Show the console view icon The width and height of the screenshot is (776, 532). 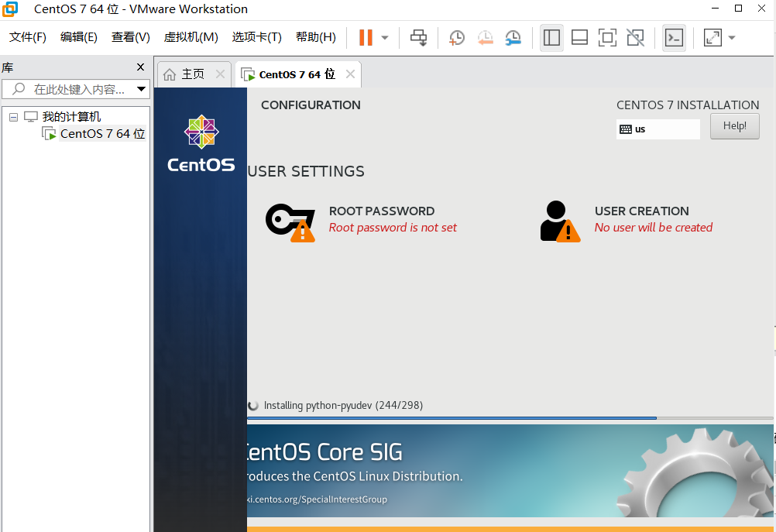coord(674,38)
